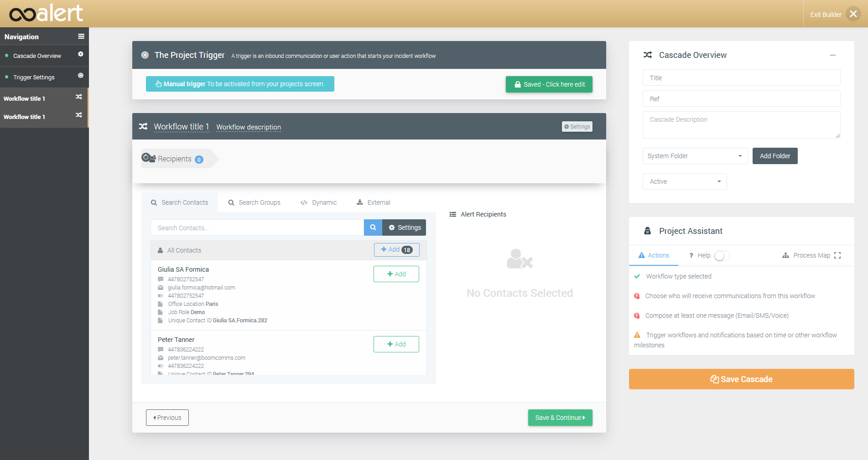
Task: Click the Workflow description link
Action: click(x=248, y=127)
